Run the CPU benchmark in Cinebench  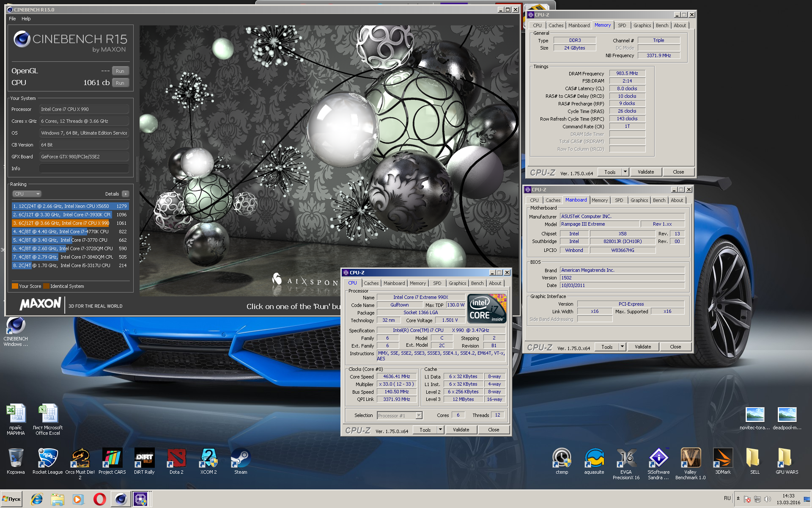(120, 83)
